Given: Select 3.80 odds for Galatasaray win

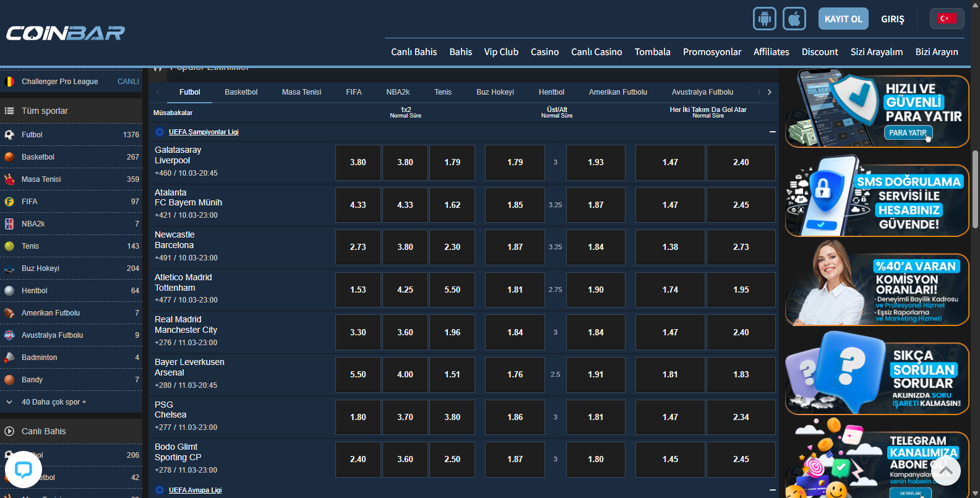Looking at the screenshot, I should pos(358,163).
